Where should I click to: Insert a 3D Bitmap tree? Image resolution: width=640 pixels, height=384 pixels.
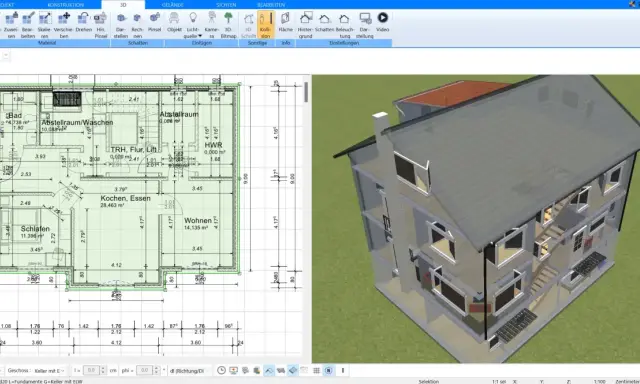[229, 24]
